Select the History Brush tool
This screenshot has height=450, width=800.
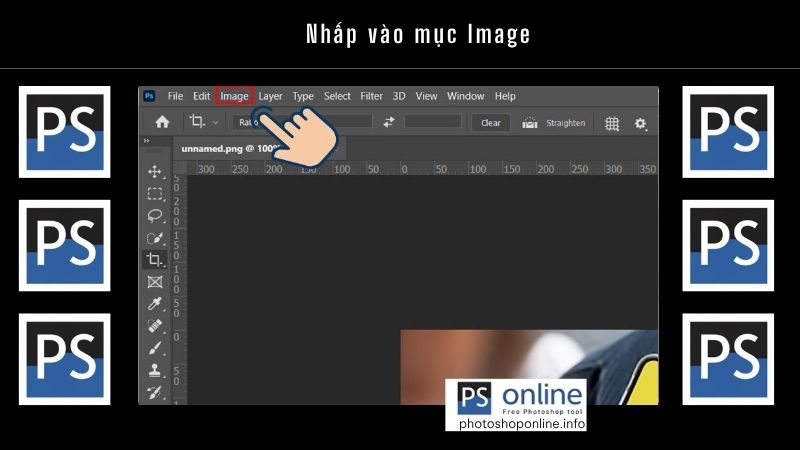[x=155, y=392]
